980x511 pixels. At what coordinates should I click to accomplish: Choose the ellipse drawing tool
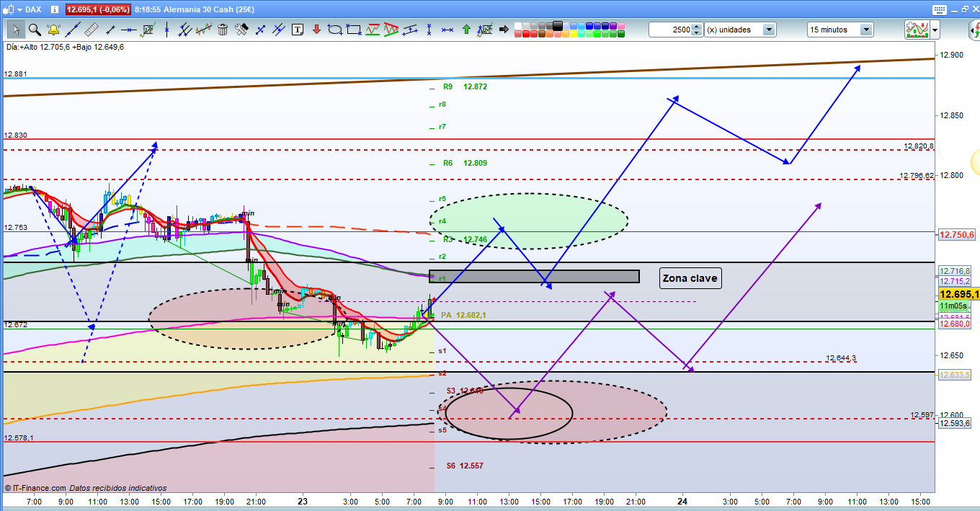[335, 30]
